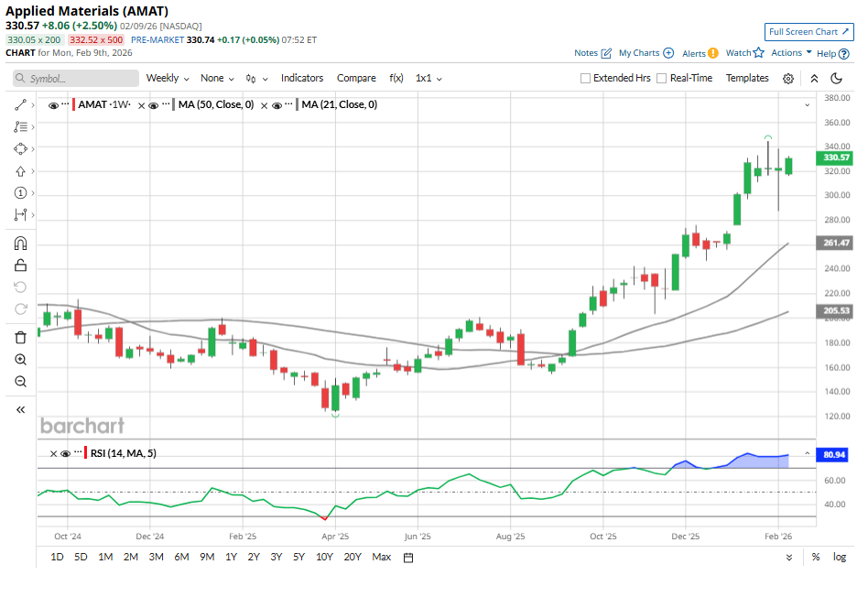
Task: Click the My Charts link
Action: pyautogui.click(x=641, y=53)
